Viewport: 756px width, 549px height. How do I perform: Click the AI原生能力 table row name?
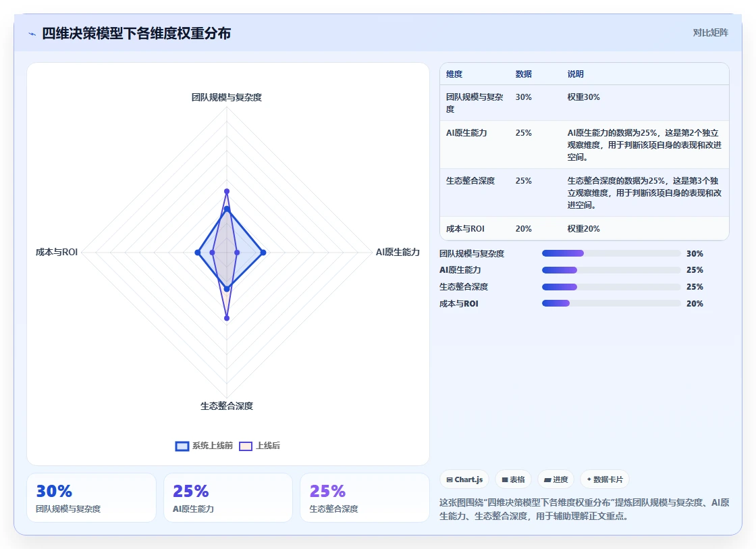[466, 132]
